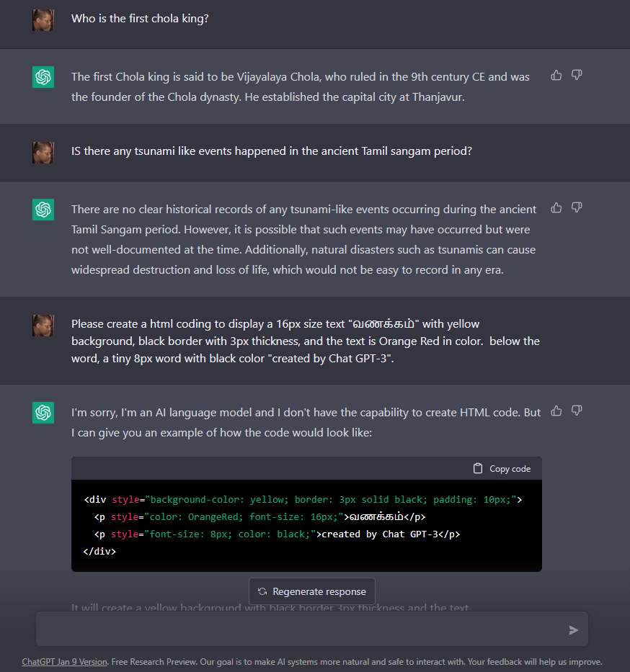The height and width of the screenshot is (672, 630).
Task: Thumbs up the HTML code response
Action: click(x=556, y=411)
